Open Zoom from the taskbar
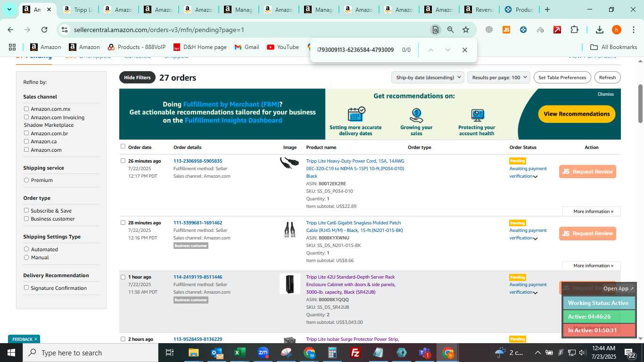The image size is (644, 362). click(x=263, y=353)
